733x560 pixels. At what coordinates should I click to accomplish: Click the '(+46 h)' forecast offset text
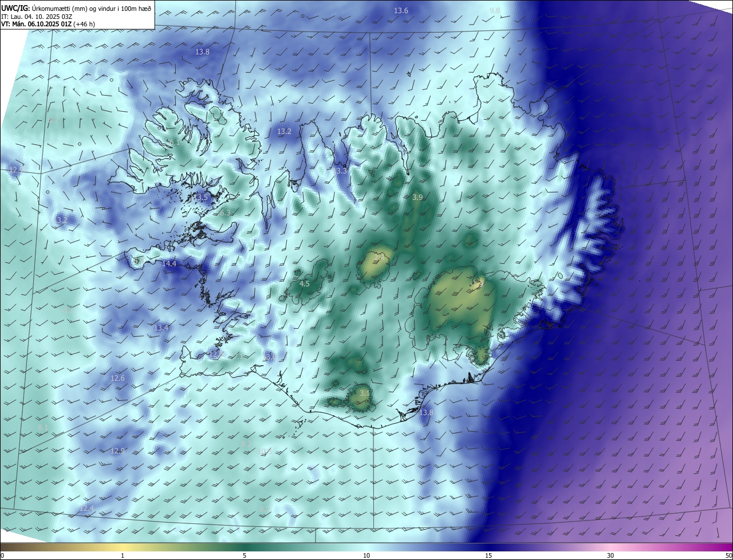[84, 24]
